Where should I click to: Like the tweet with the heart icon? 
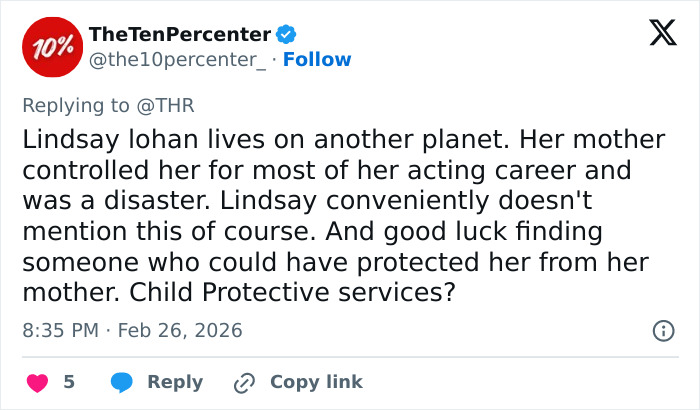pyautogui.click(x=37, y=382)
